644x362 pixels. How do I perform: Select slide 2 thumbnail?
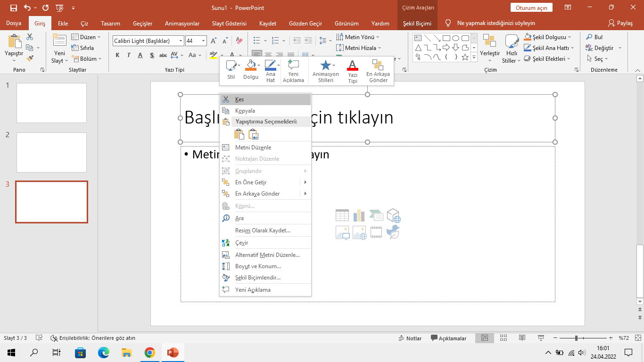pos(52,152)
